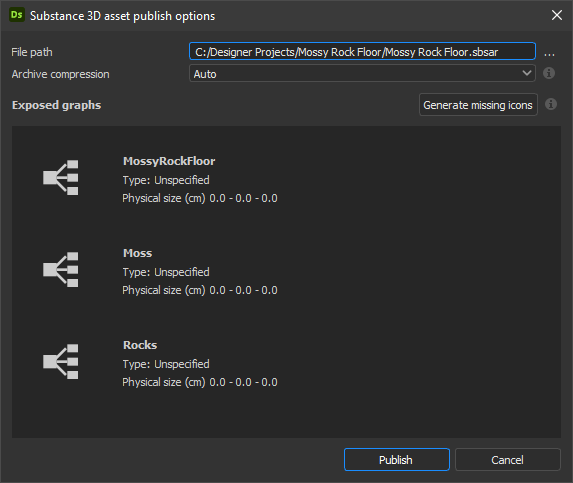Click into the File path field
This screenshot has width=573, height=483.
pyautogui.click(x=362, y=52)
